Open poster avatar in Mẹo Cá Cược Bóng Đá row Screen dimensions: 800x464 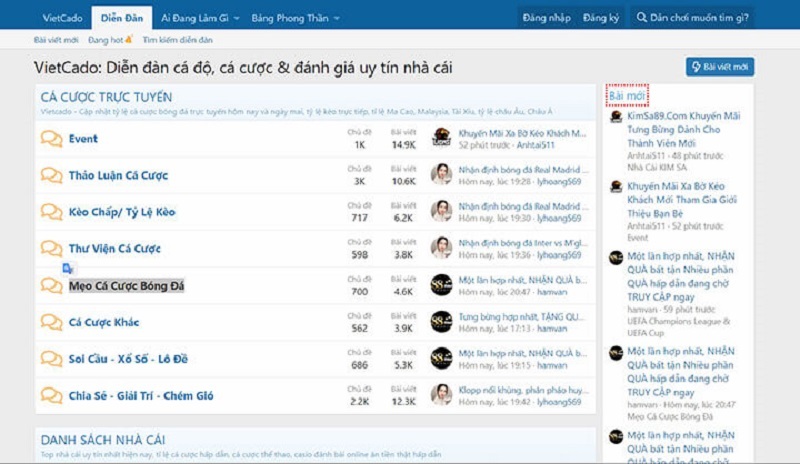coord(441,285)
